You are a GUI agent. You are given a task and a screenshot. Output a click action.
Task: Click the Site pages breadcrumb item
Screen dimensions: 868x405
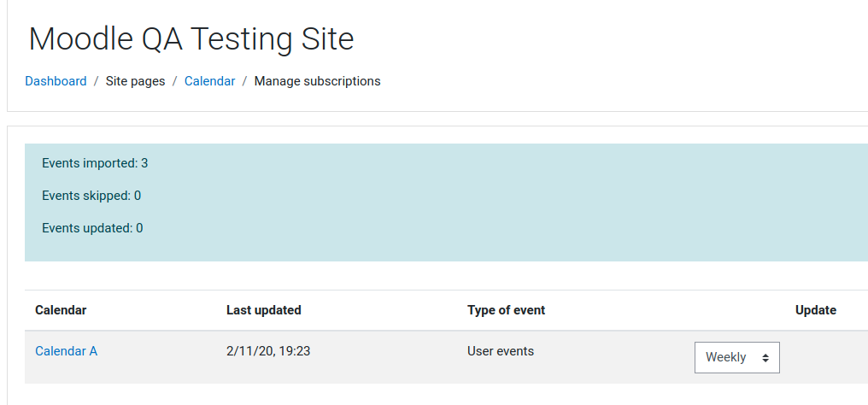click(x=136, y=81)
